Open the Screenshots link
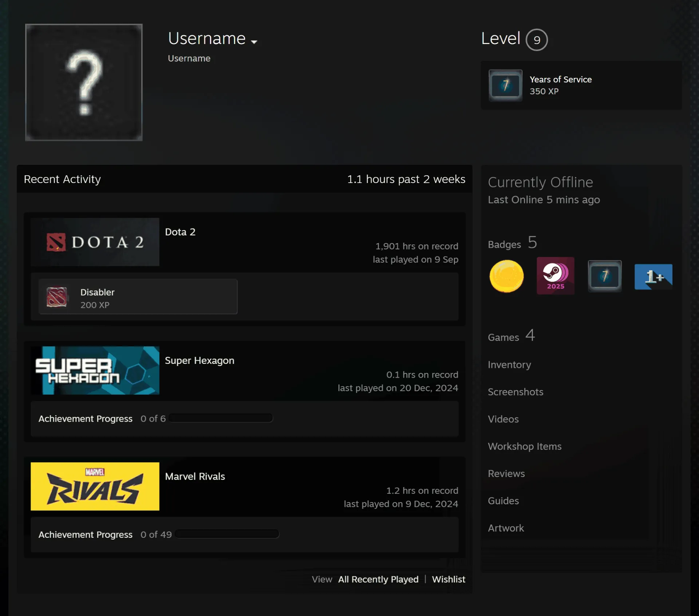699x616 pixels. [516, 392]
